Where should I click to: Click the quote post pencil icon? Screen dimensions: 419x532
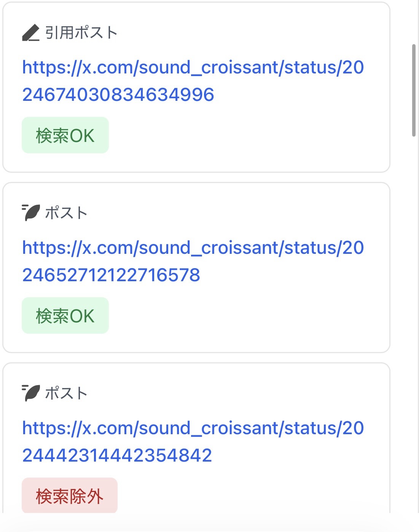point(31,33)
